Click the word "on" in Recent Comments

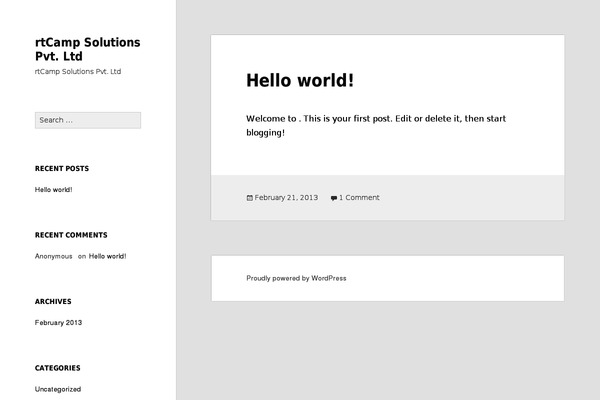[82, 256]
